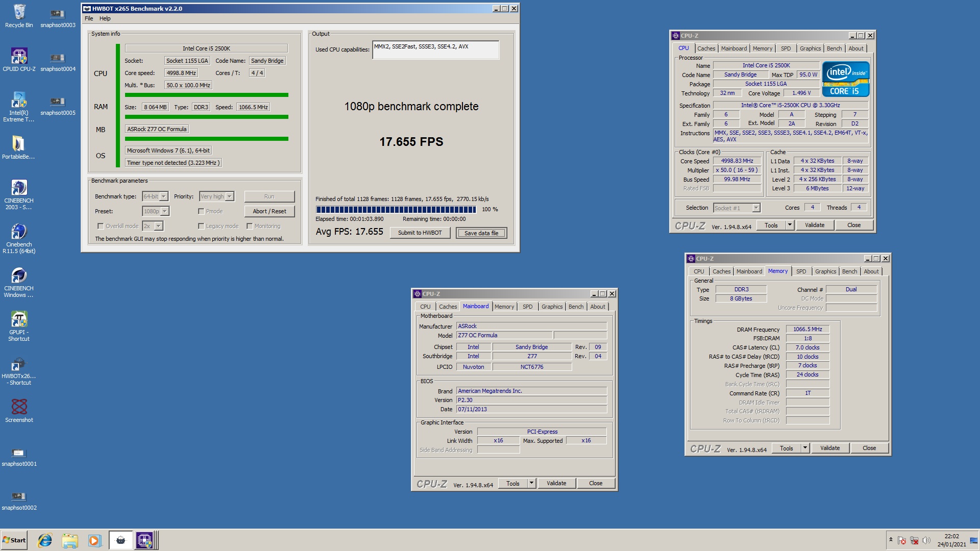This screenshot has width=980, height=551.
Task: Switch to SPD tab in Memory window
Action: click(801, 271)
